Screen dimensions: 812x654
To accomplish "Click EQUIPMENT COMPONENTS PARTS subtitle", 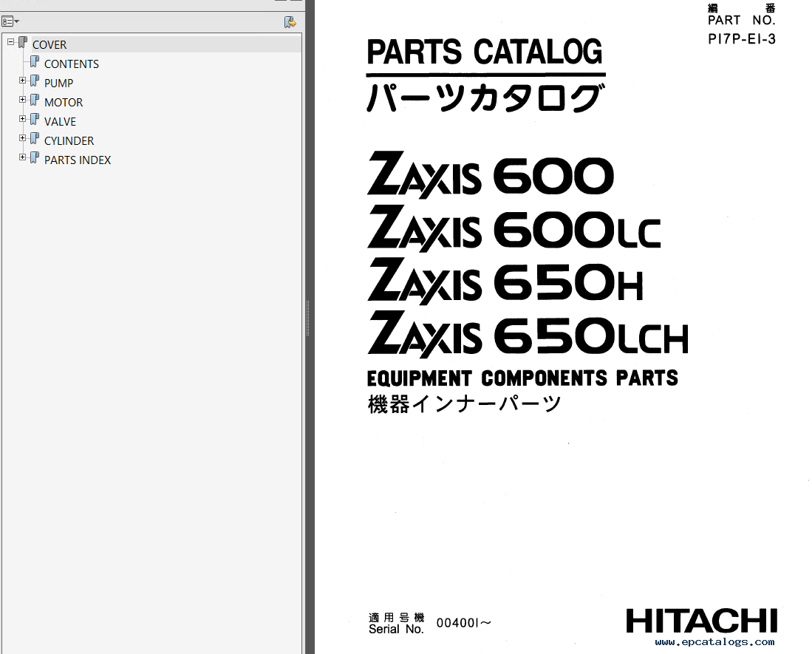I will 522,378.
